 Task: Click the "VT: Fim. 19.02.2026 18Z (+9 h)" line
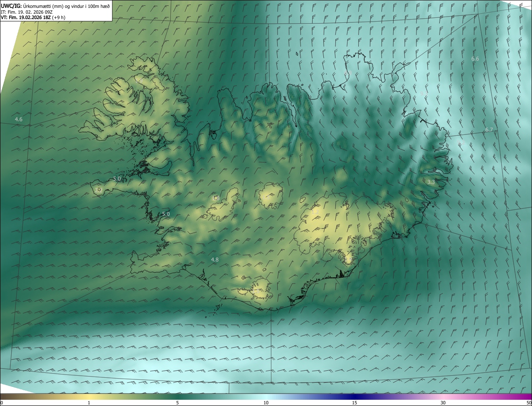[x=33, y=17]
